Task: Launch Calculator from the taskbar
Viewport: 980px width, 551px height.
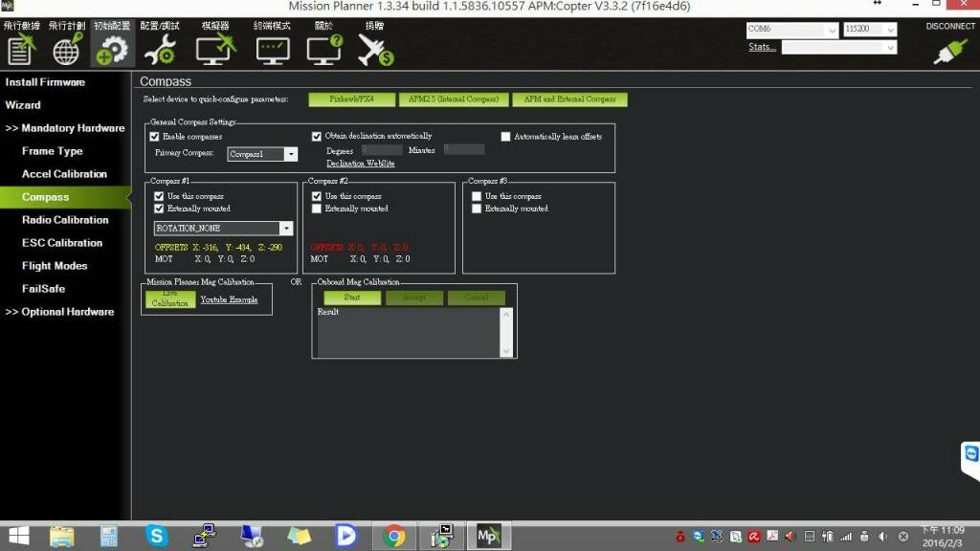Action: click(109, 536)
